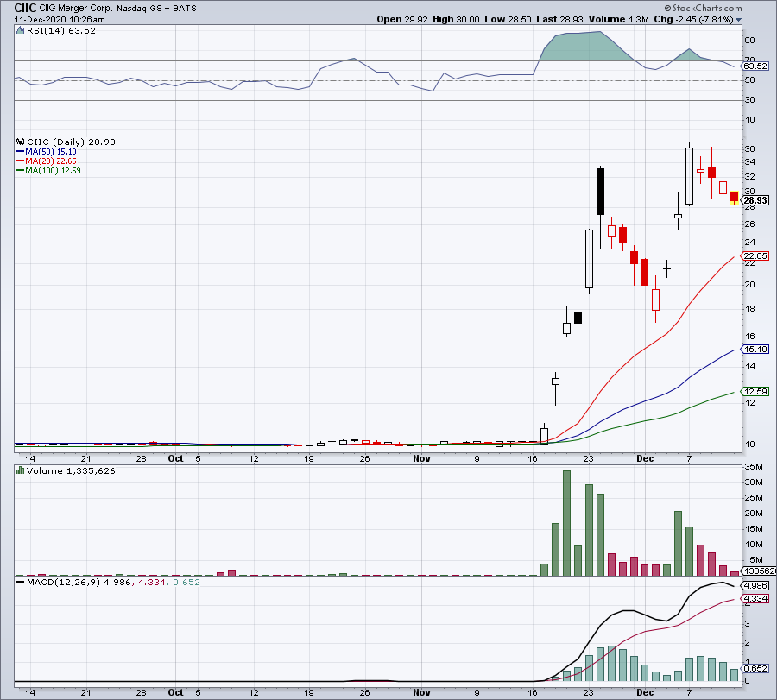
Task: Click the 1335626 volume value tag
Action: pos(759,571)
